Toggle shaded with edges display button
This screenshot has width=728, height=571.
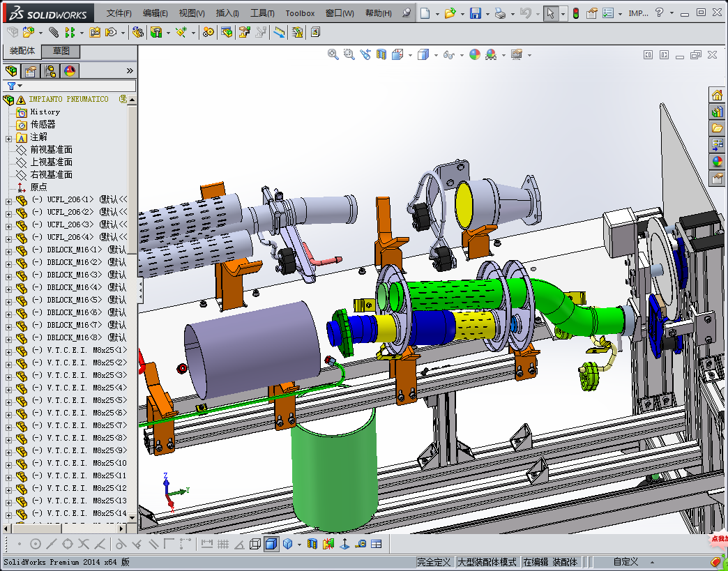[271, 544]
